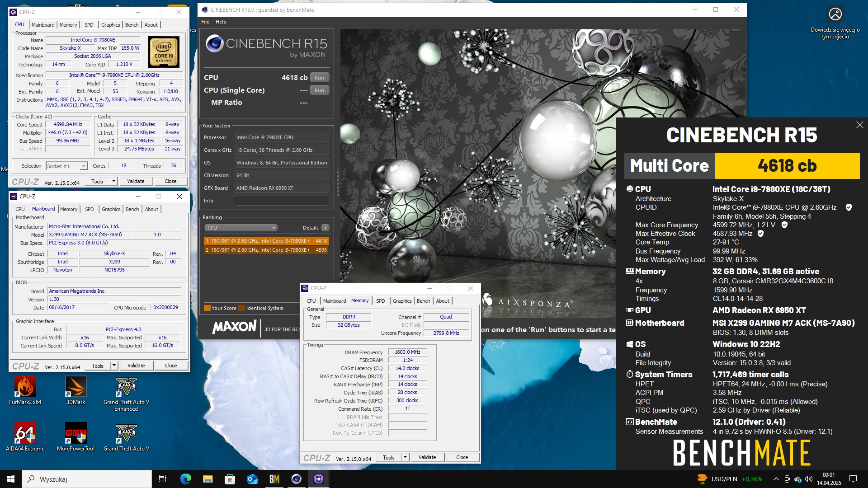This screenshot has height=488, width=868.
Task: Click the Wyszukaj taskbar search box
Action: [87, 479]
